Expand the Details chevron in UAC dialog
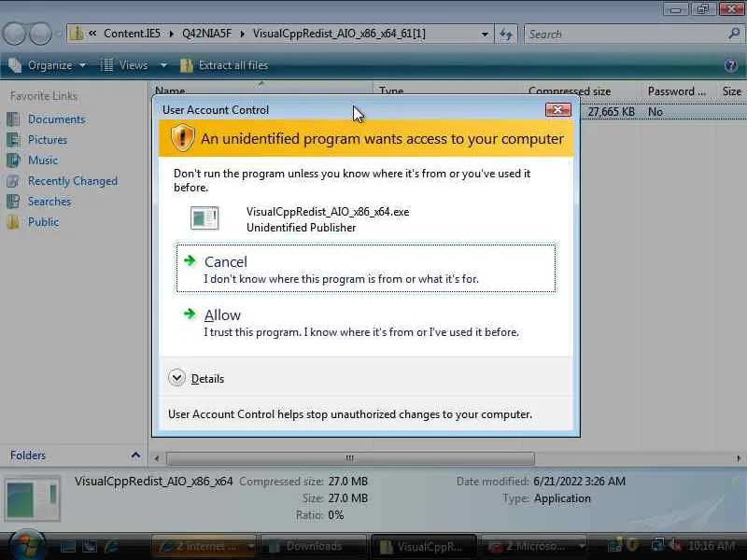The width and height of the screenshot is (747, 560). click(176, 378)
